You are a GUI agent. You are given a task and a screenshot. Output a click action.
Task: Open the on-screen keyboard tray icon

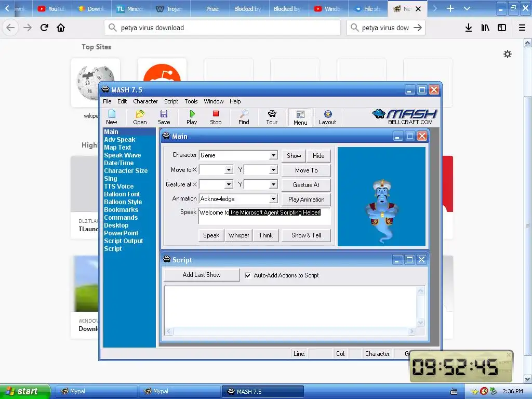coord(454,392)
